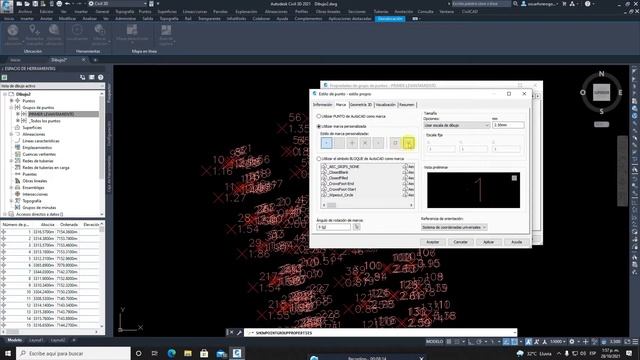Screen dimensions: 640x360
Task: Expand the Alineaciones tree node
Action: tap(11, 134)
